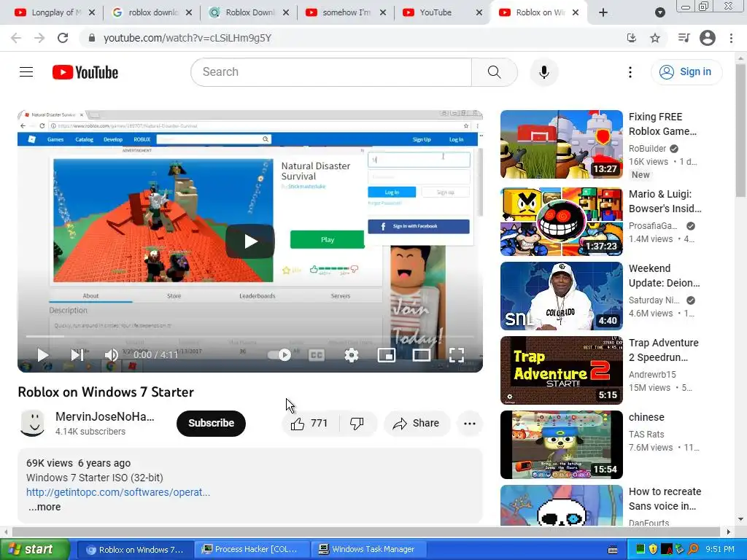Open YouTube settings three-dot menu
The width and height of the screenshot is (747, 560).
(x=630, y=72)
